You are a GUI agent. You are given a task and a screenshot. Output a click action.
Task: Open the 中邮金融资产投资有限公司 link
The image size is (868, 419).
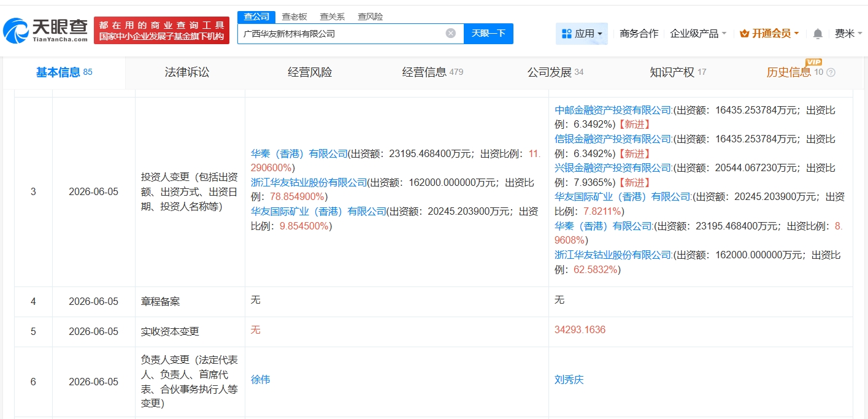coord(613,110)
